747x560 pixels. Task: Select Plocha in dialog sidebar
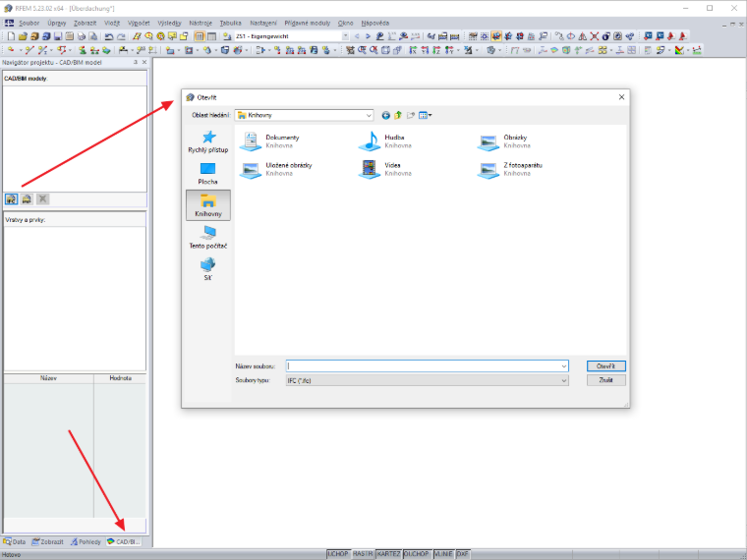coord(208,174)
